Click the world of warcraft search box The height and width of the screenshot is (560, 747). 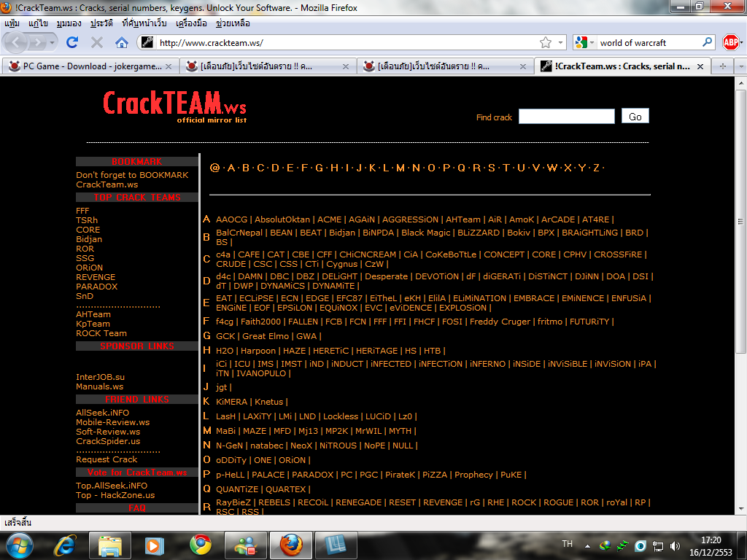649,43
